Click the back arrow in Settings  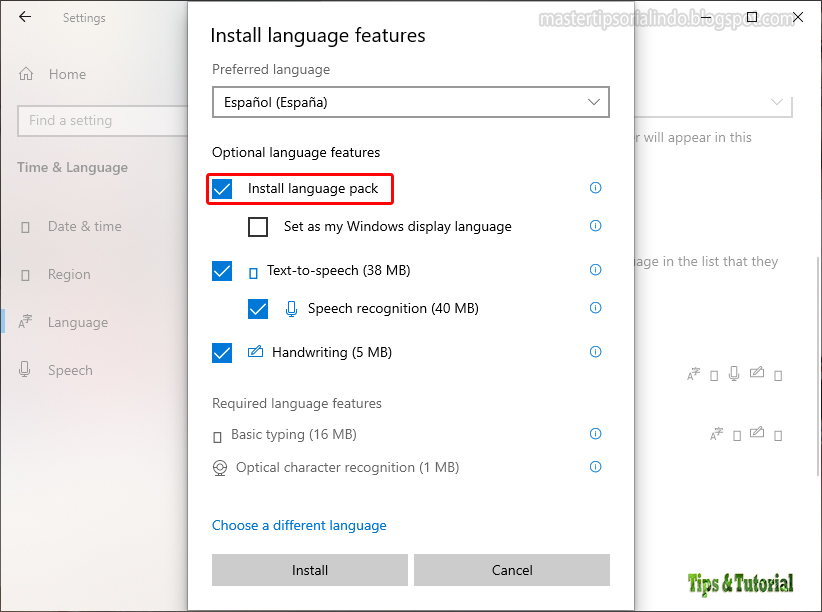coord(24,17)
